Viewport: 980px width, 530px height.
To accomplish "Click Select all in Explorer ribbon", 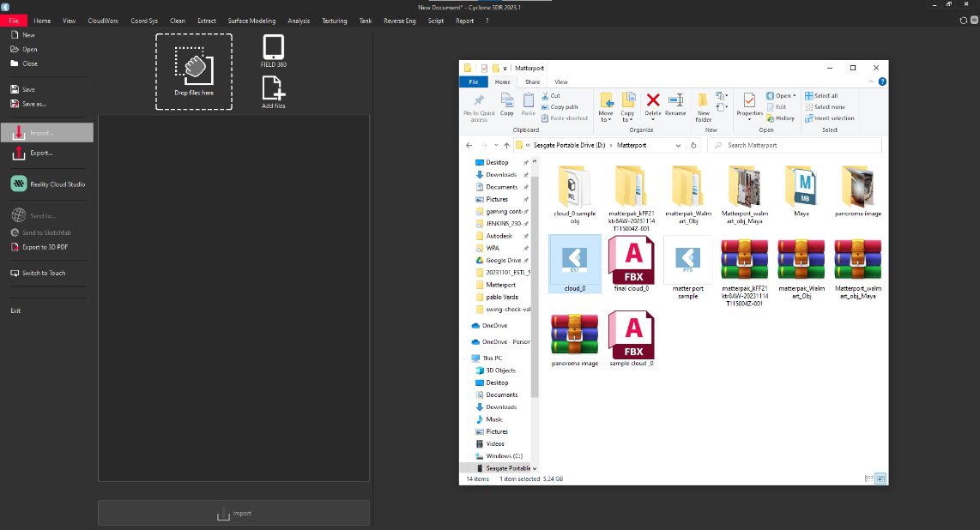I will coord(821,95).
